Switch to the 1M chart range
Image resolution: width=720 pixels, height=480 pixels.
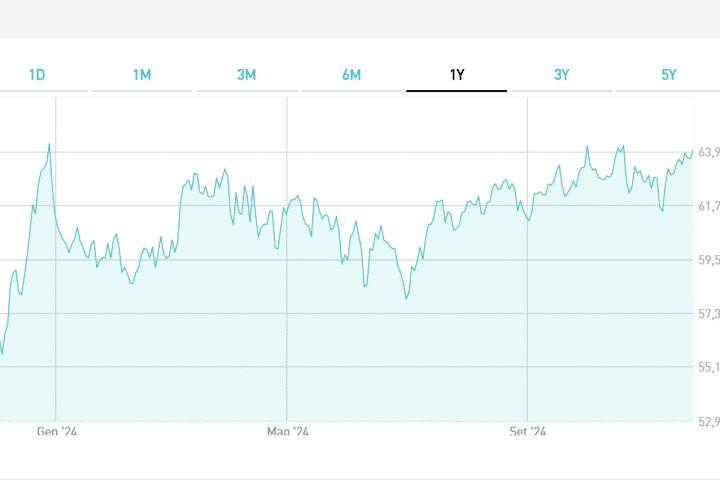pos(142,75)
